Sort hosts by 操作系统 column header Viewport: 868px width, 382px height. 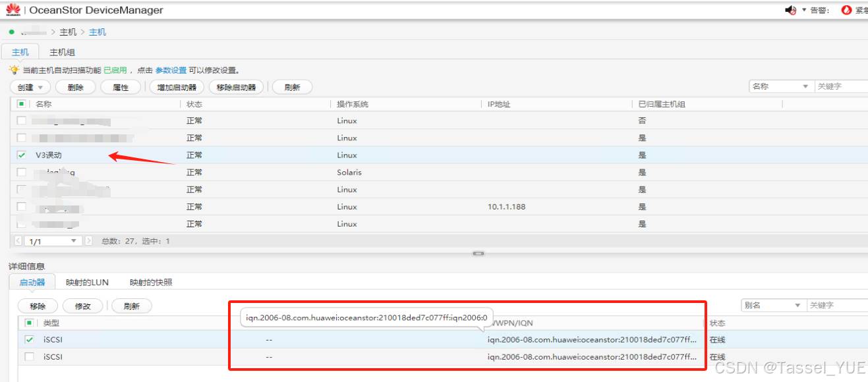353,104
